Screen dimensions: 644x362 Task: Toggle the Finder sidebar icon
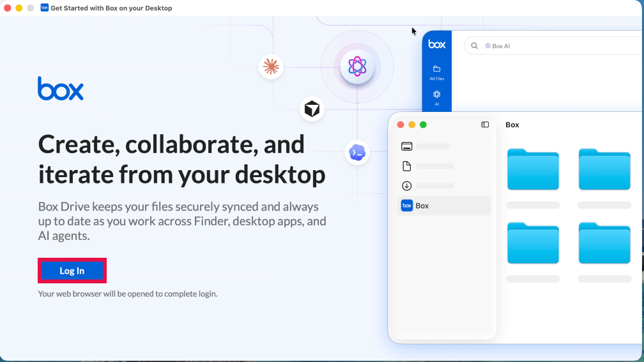coord(485,125)
